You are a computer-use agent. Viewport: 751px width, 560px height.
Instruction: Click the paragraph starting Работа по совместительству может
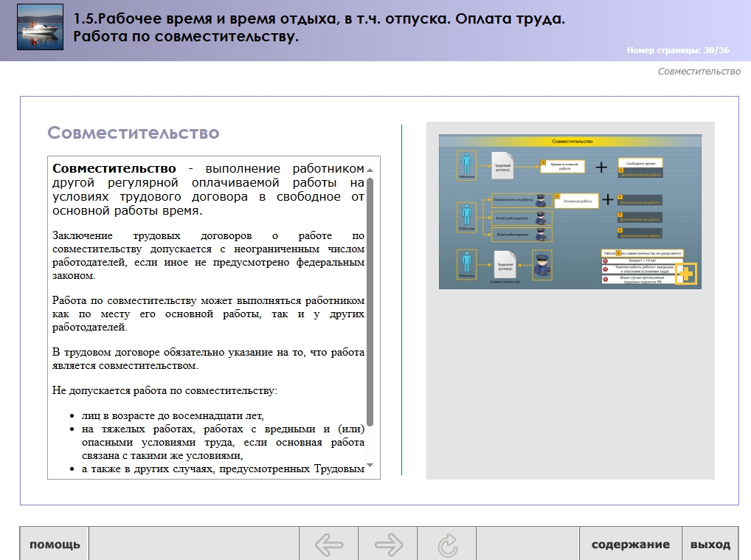pyautogui.click(x=208, y=314)
